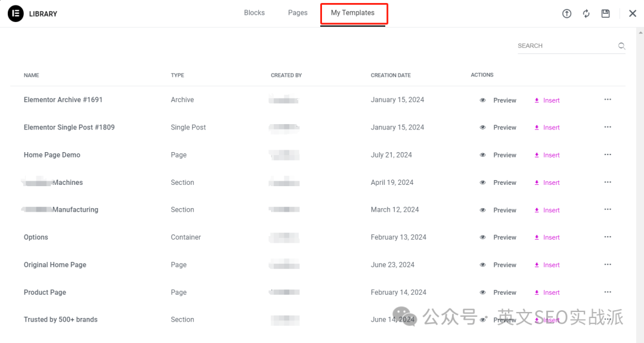
Task: Sync the library with refresh icon
Action: (586, 14)
